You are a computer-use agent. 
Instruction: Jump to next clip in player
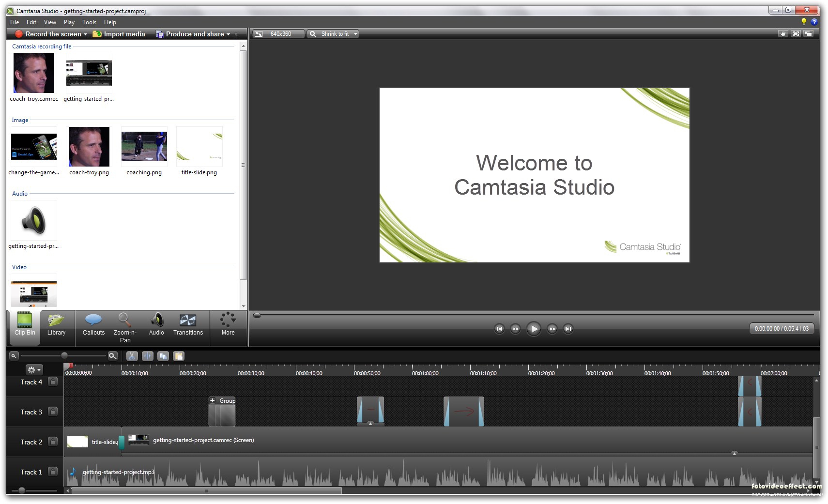568,329
